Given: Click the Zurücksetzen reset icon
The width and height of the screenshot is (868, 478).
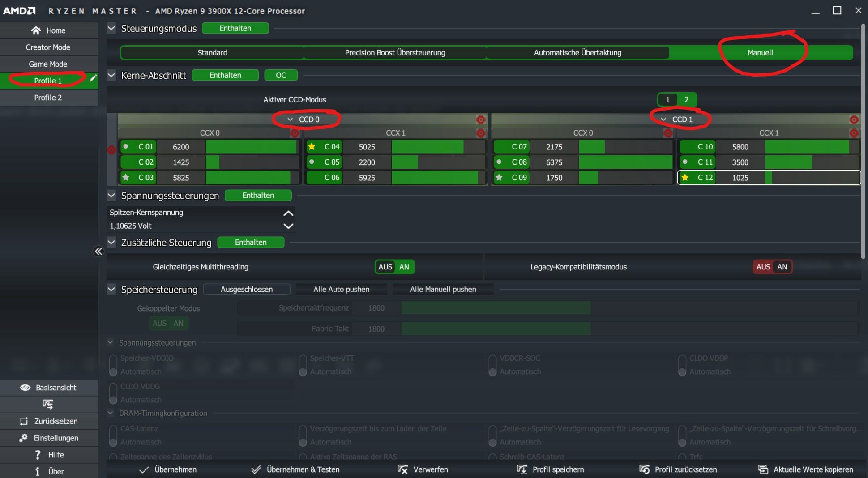Looking at the screenshot, I should (x=24, y=421).
